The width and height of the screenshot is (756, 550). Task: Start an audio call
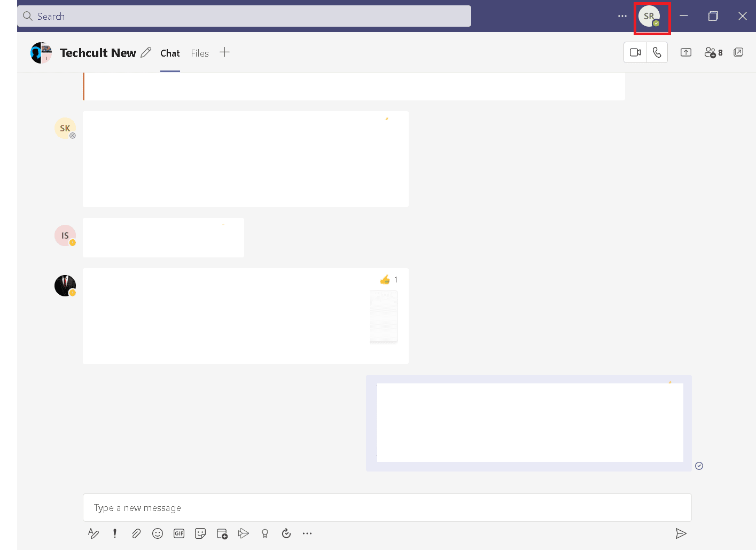click(657, 52)
